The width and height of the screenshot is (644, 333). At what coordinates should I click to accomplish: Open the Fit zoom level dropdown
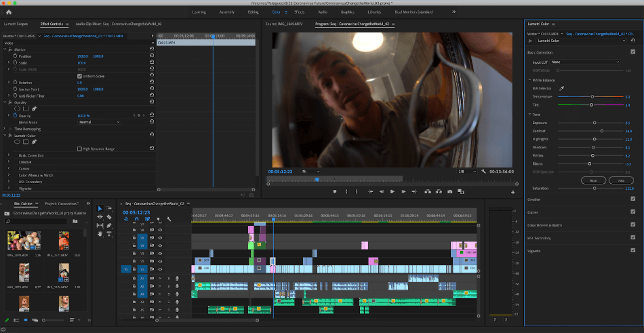click(x=311, y=171)
